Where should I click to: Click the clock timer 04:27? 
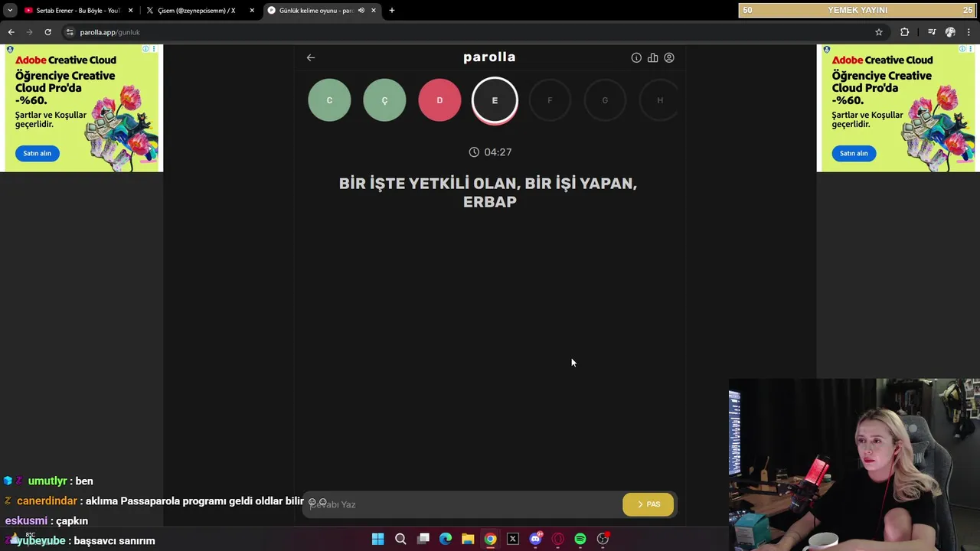tap(490, 152)
